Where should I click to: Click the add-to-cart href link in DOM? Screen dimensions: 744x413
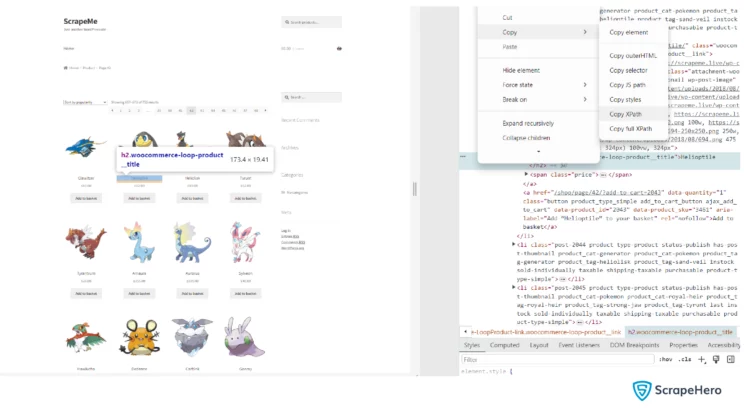click(x=607, y=193)
